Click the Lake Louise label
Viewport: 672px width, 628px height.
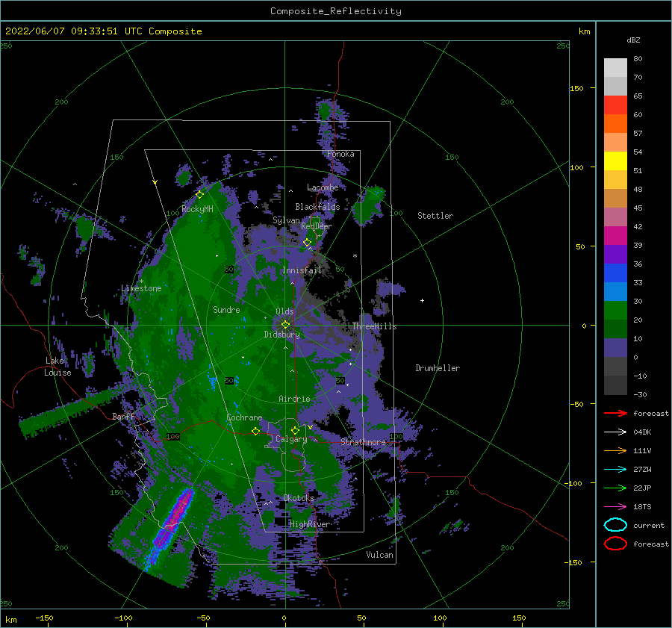[x=57, y=367]
